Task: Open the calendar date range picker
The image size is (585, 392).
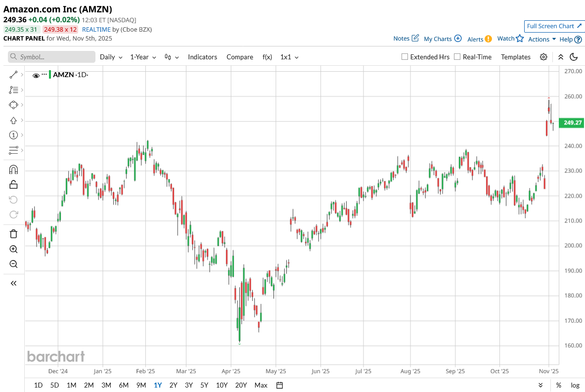Action: click(x=279, y=385)
